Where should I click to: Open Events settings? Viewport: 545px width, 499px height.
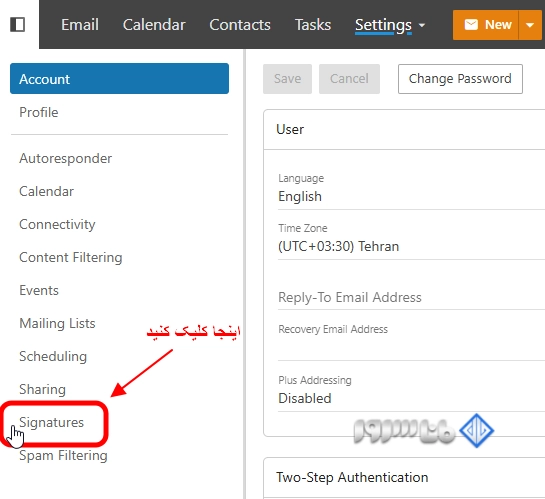pos(39,290)
